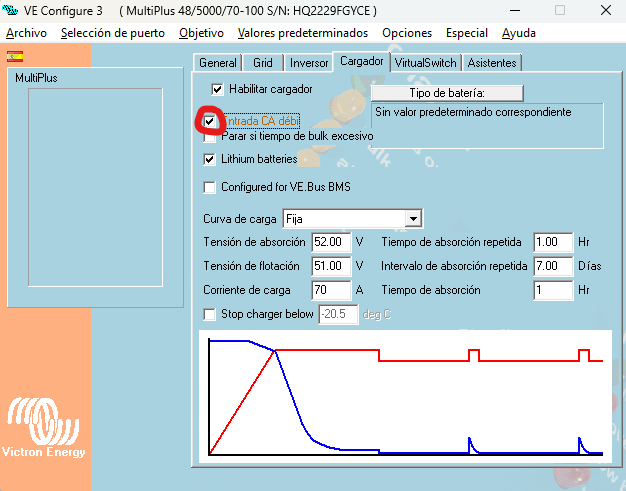The height and width of the screenshot is (491, 626).
Task: Open the Curva de carga dropdown
Action: pos(413,219)
